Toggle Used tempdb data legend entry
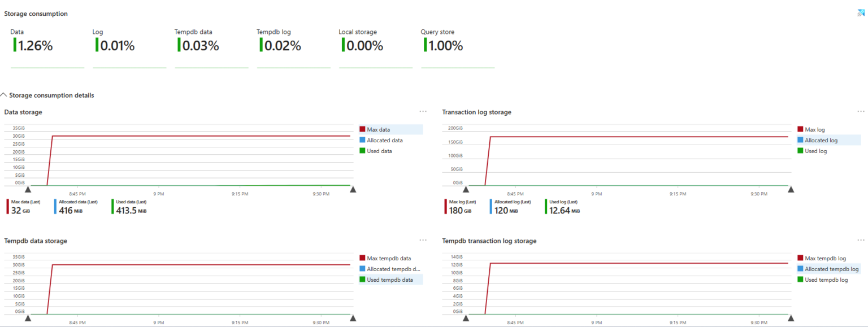868x327 pixels. 389,280
